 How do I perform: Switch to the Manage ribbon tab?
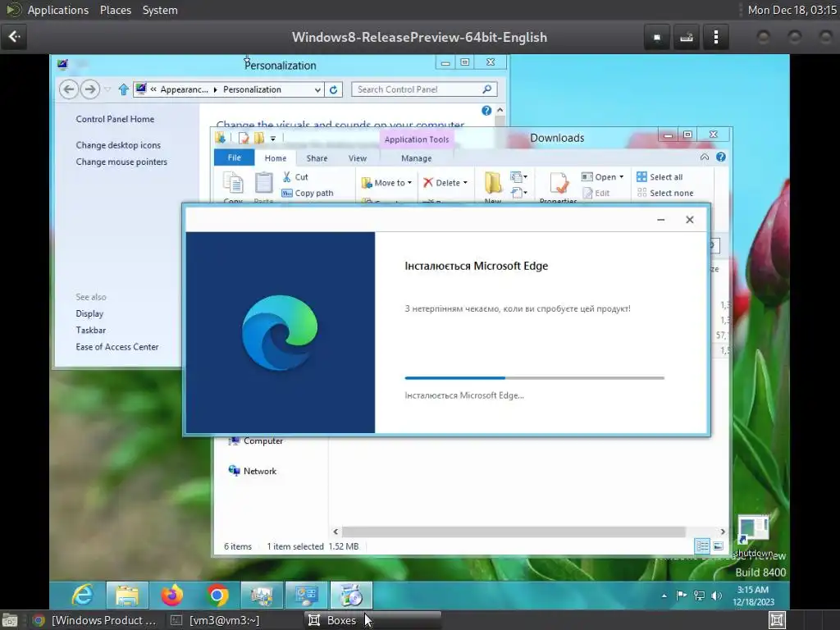(416, 158)
